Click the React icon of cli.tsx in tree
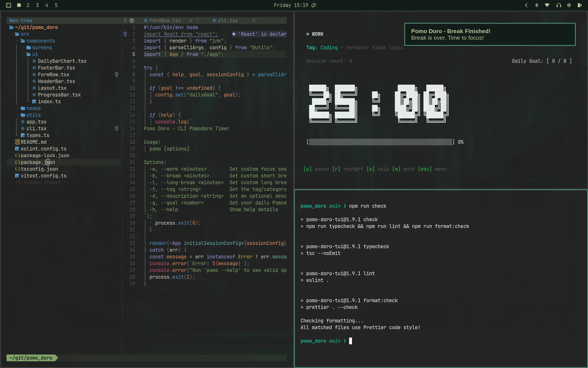The height and width of the screenshot is (368, 588). (x=23, y=129)
